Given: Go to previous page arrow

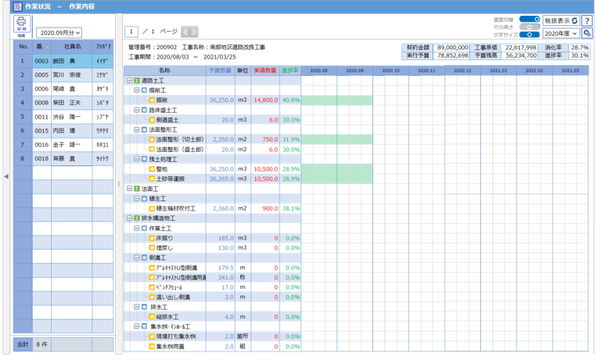Looking at the screenshot, I should [185, 32].
